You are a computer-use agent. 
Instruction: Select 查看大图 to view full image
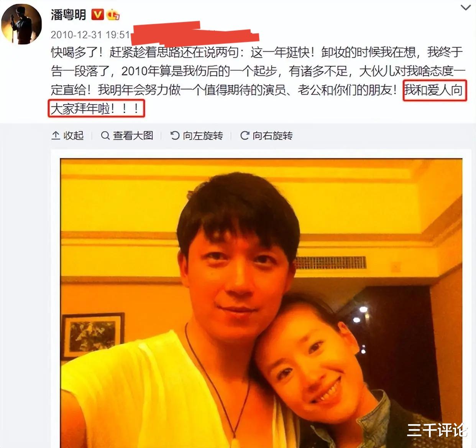tap(133, 135)
